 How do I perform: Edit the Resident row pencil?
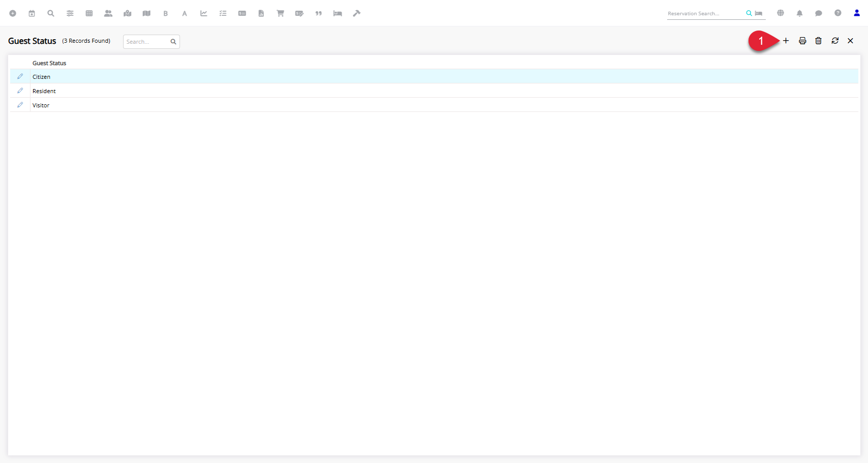point(20,91)
